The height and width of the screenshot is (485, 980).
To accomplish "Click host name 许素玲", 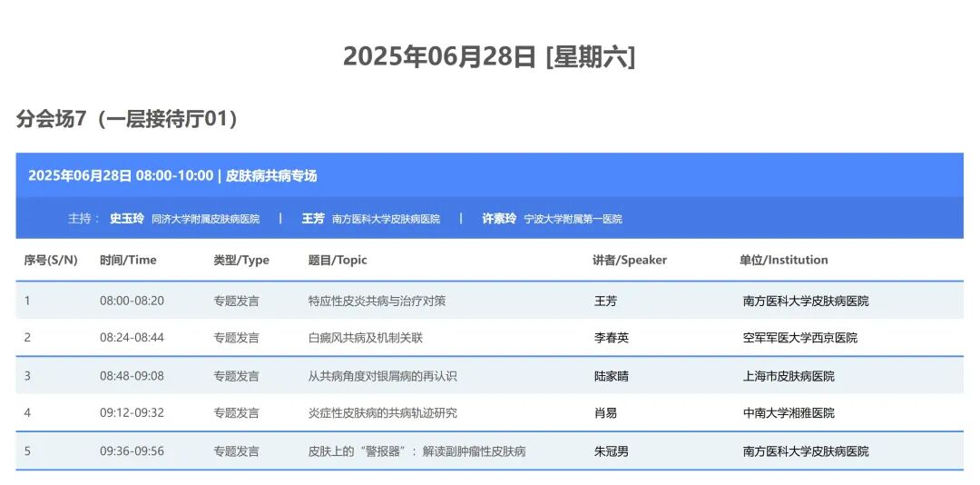I will [499, 219].
